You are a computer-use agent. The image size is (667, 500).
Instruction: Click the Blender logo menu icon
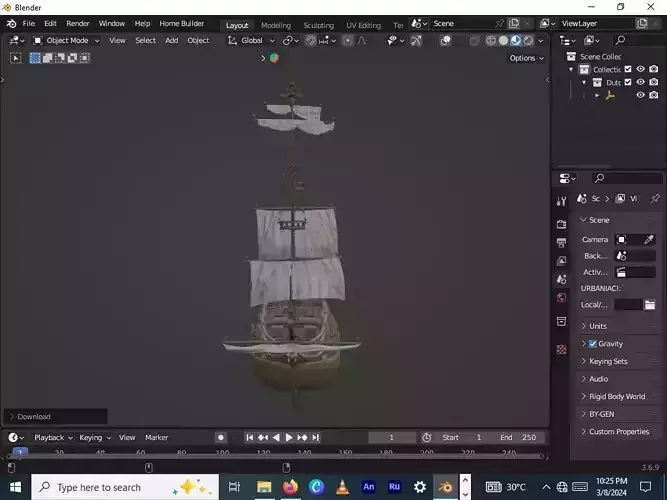point(11,24)
